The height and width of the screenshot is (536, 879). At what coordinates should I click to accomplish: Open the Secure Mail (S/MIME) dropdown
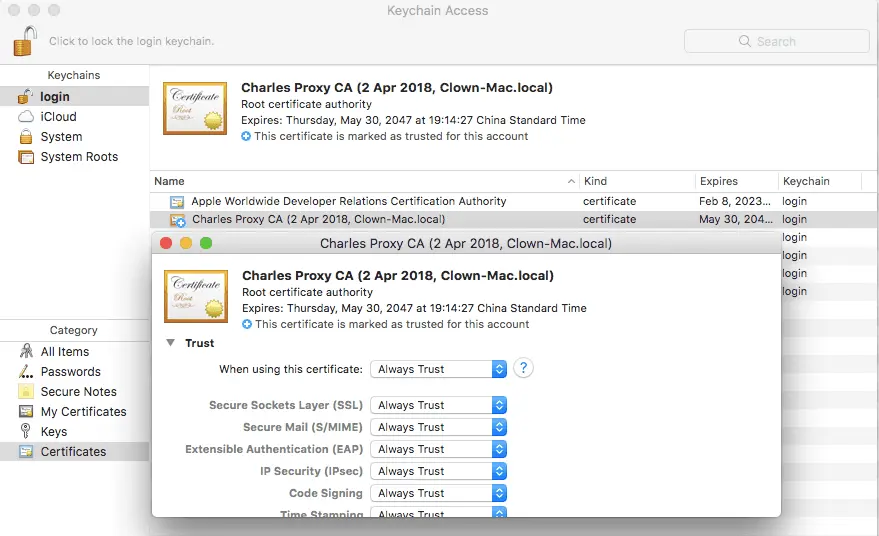(438, 427)
